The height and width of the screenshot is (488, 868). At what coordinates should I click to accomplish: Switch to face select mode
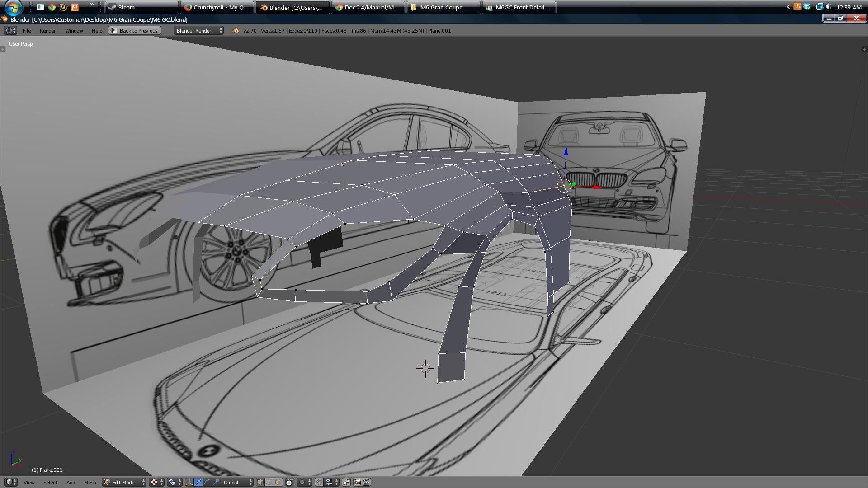point(278,482)
